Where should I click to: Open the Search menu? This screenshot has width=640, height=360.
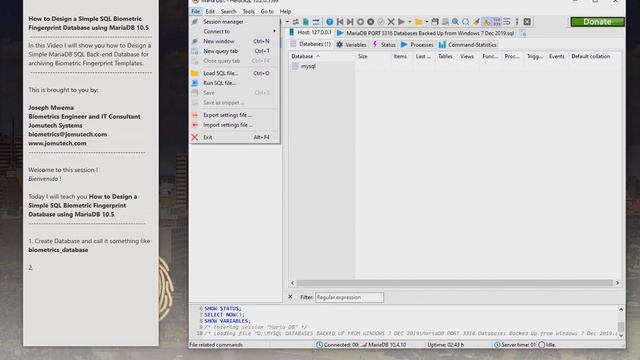click(229, 11)
